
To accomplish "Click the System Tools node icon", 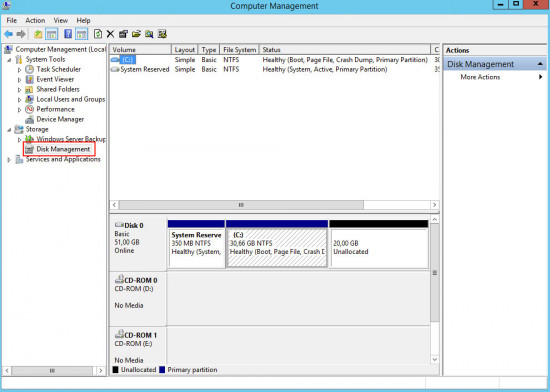I will tap(19, 60).
